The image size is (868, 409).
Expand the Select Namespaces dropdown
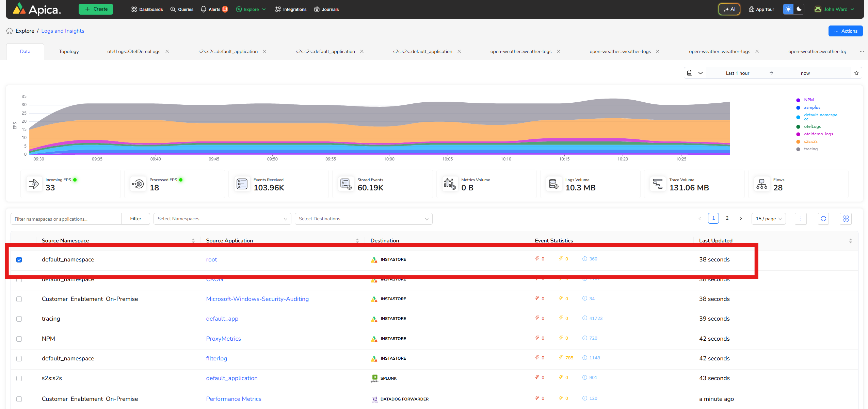[x=222, y=219]
